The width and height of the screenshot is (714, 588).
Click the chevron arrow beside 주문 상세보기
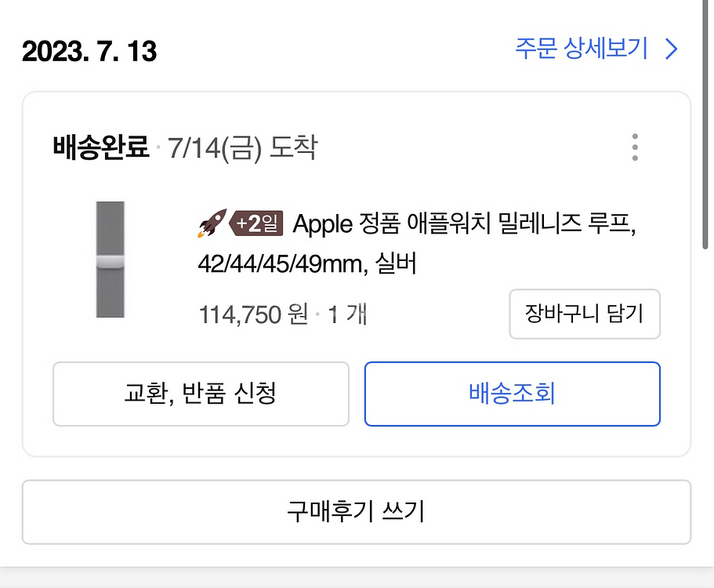671,50
